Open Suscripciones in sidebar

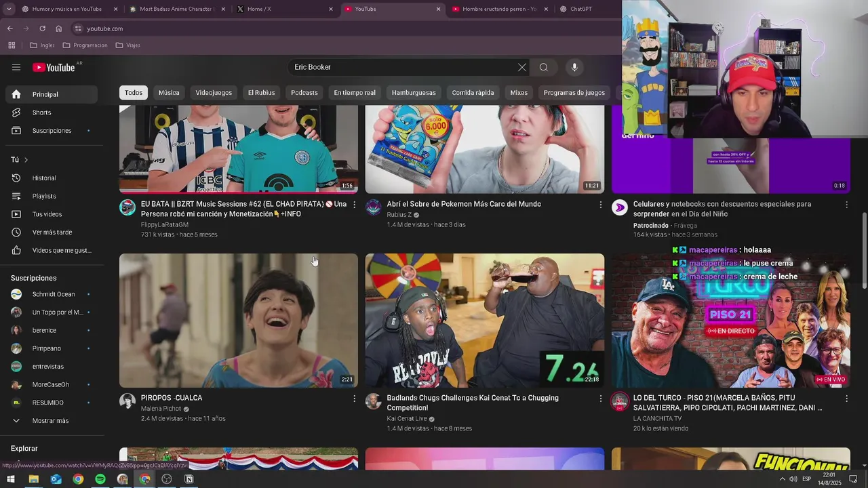click(x=52, y=131)
